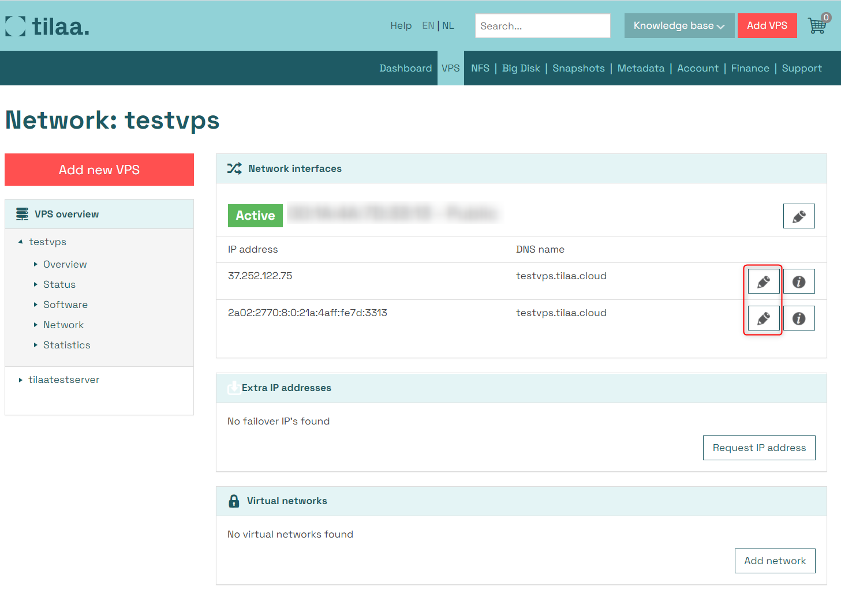Click the green Active status badge
The image size is (841, 616).
(x=255, y=215)
